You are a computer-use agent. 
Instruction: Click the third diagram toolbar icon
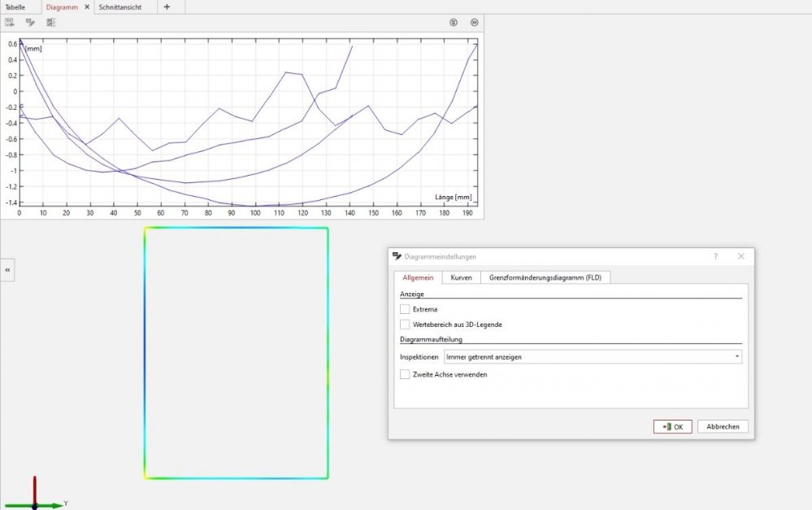click(51, 22)
